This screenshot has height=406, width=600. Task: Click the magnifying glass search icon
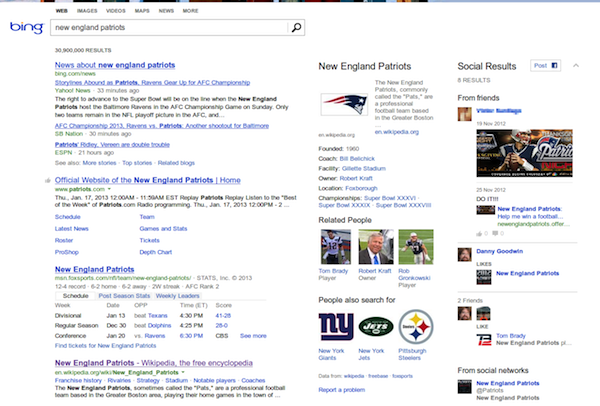click(296, 28)
